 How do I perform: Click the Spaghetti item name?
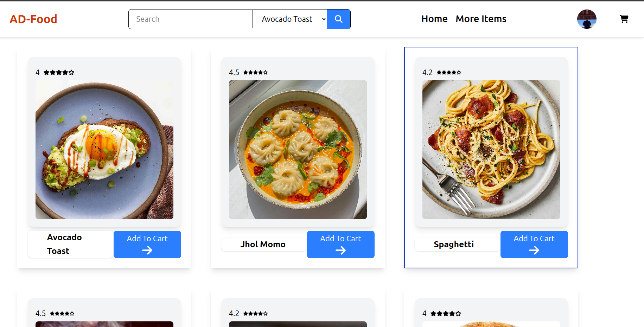tap(454, 244)
